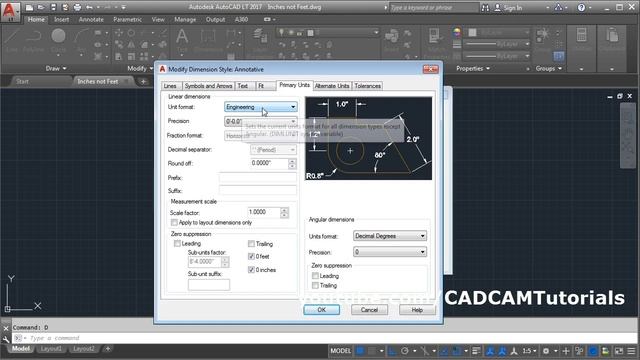
Task: Click OK in Modify Dimension Style dialog
Action: pyautogui.click(x=322, y=310)
